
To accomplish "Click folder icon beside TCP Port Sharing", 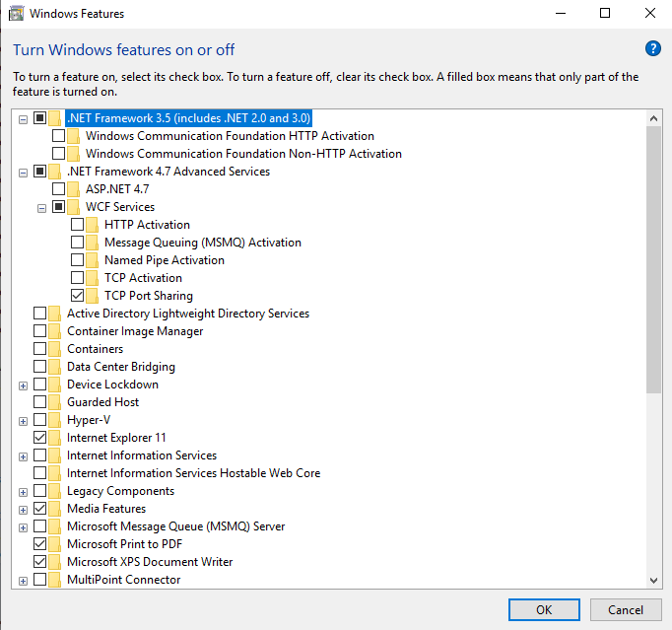I will (92, 296).
